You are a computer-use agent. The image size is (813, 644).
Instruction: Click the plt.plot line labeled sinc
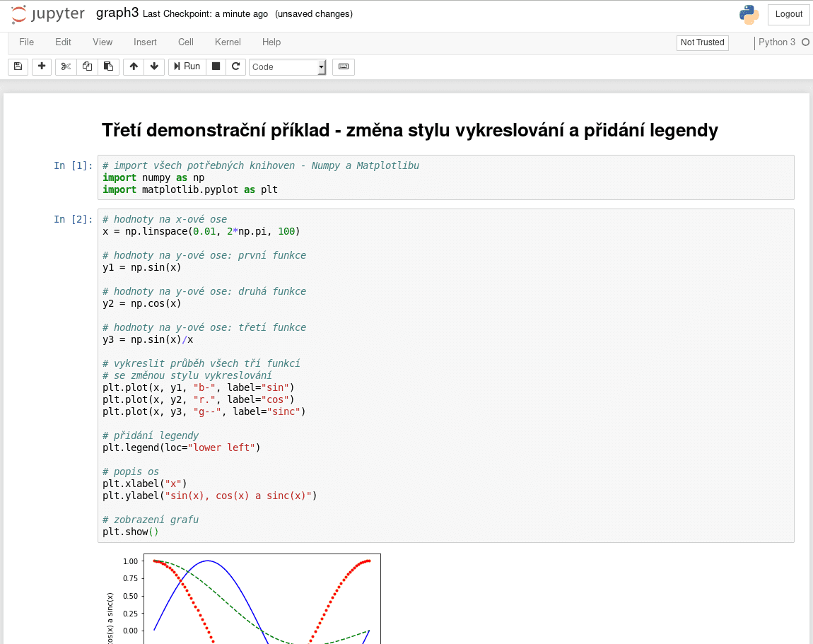point(204,411)
